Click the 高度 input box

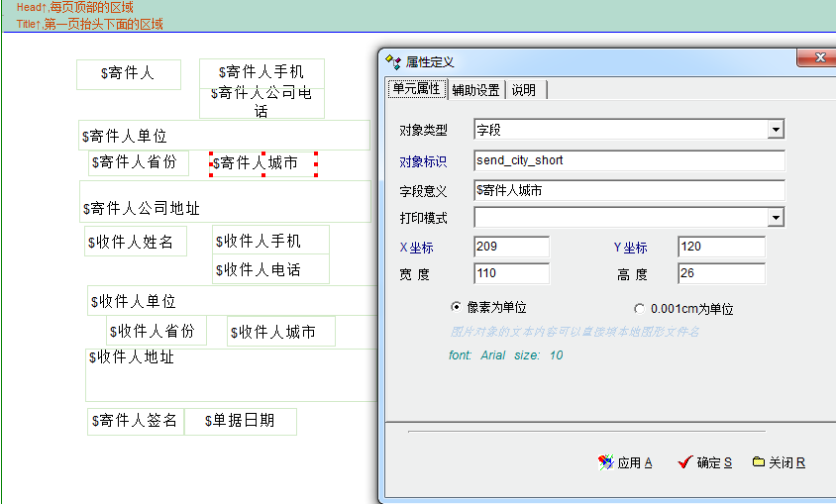click(721, 273)
